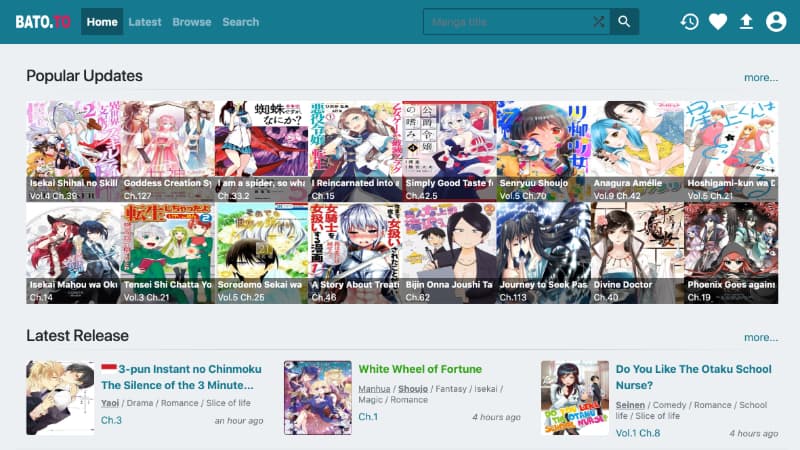800x450 pixels.
Task: Click 3-pun Instant no Chinmoku cover image
Action: [x=60, y=398]
